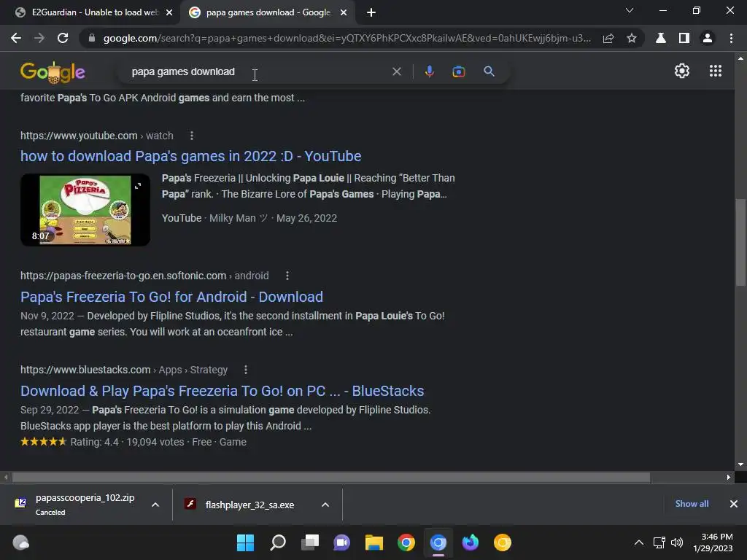
Task: Open volume control in system tray
Action: point(676,542)
